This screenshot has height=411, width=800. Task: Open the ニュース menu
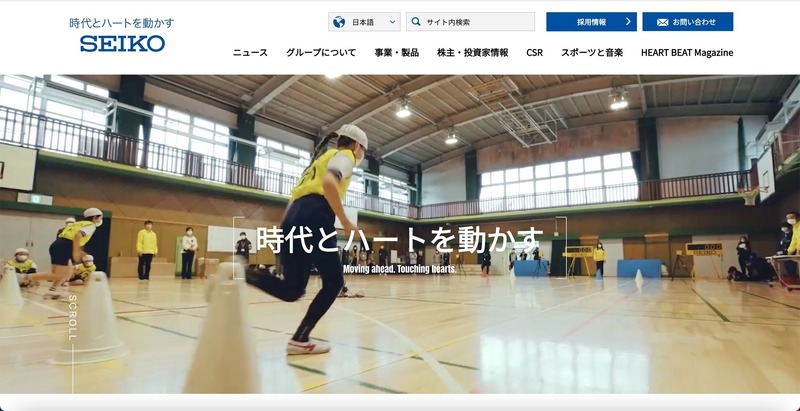(250, 52)
